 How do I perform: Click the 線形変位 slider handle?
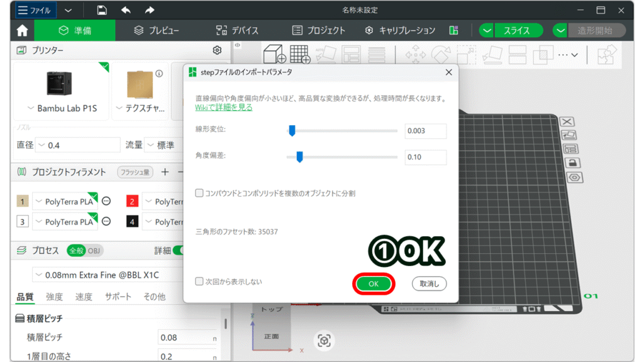(291, 131)
